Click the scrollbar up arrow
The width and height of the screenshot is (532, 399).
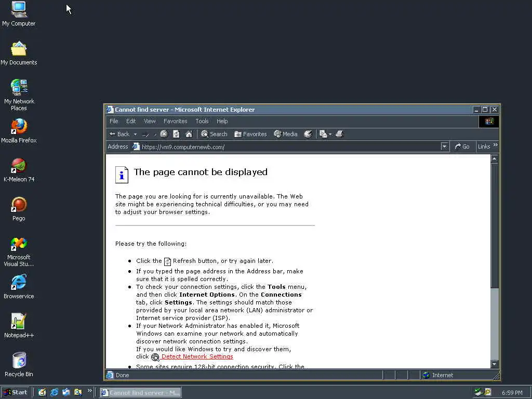click(495, 159)
